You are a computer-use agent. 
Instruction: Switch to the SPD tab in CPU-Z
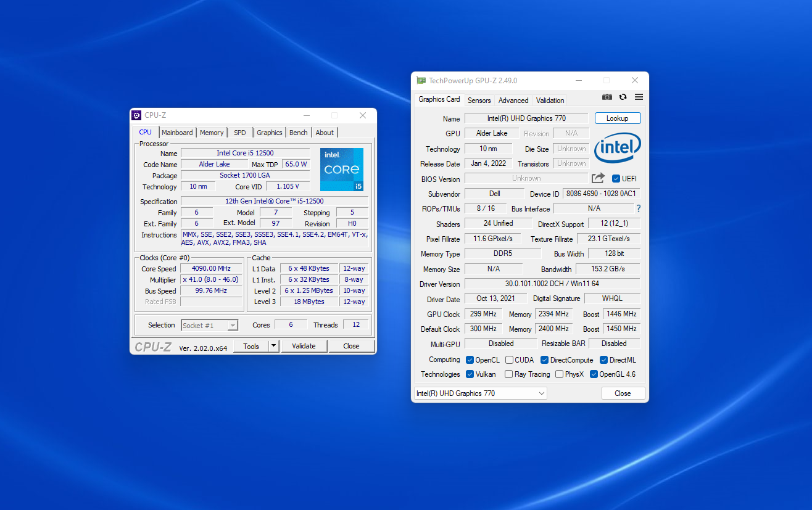(240, 133)
